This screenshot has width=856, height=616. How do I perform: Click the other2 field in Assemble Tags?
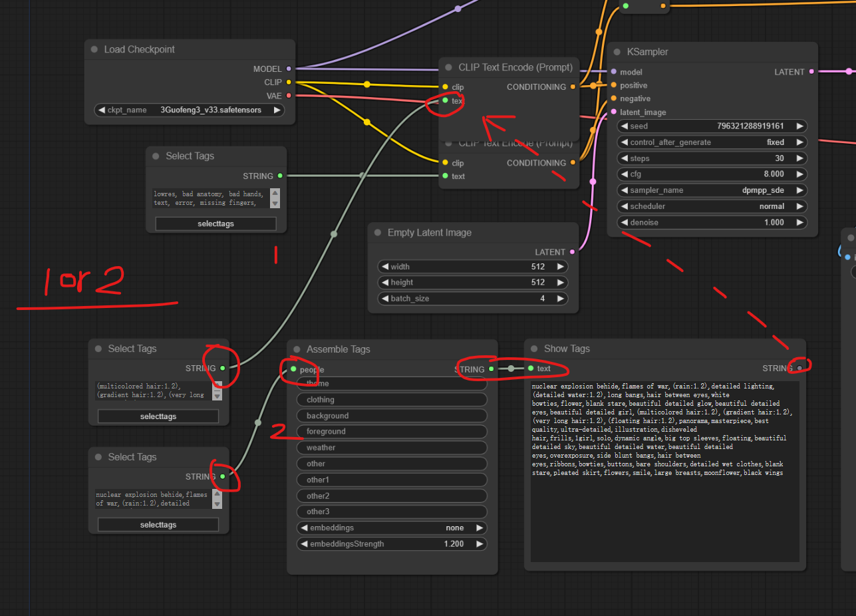coord(392,496)
